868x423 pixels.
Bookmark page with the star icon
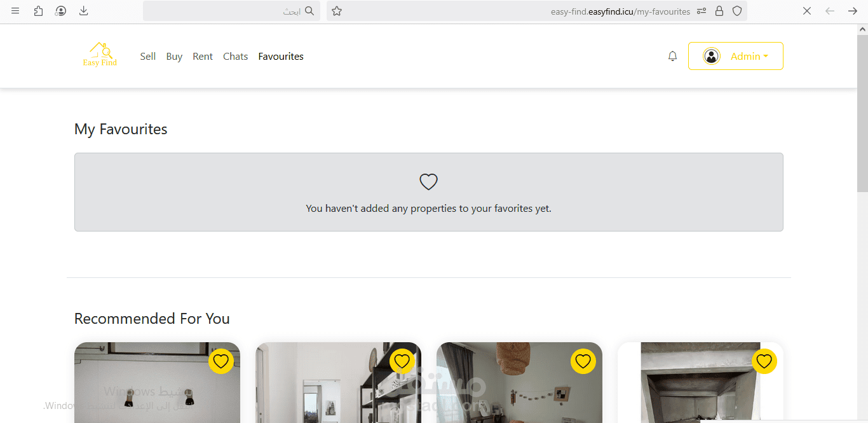tap(337, 11)
